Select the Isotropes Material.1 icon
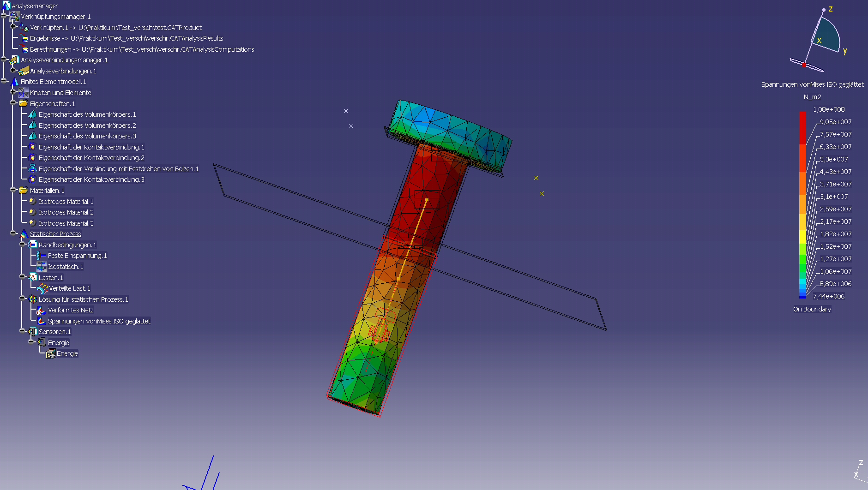The image size is (868, 490). tap(32, 201)
